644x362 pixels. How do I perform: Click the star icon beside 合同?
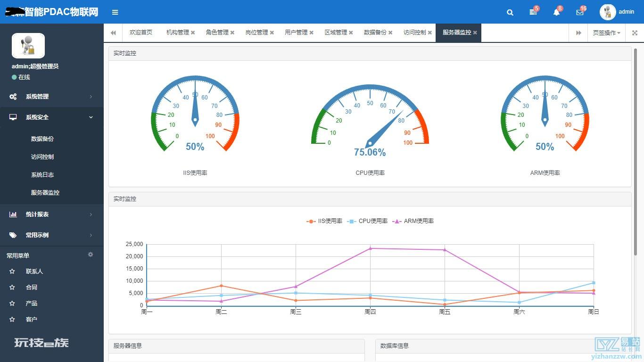[12, 288]
